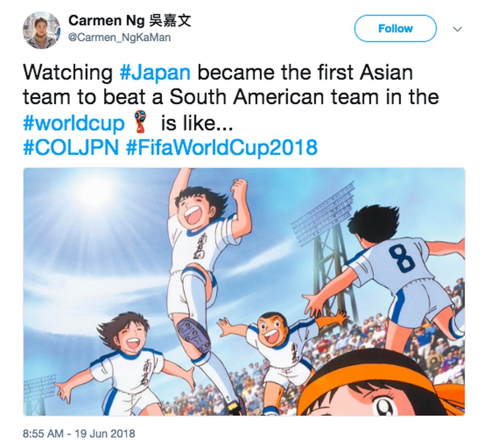Open the #COLJPN hashtag link
The width and height of the screenshot is (484, 448).
point(71,147)
